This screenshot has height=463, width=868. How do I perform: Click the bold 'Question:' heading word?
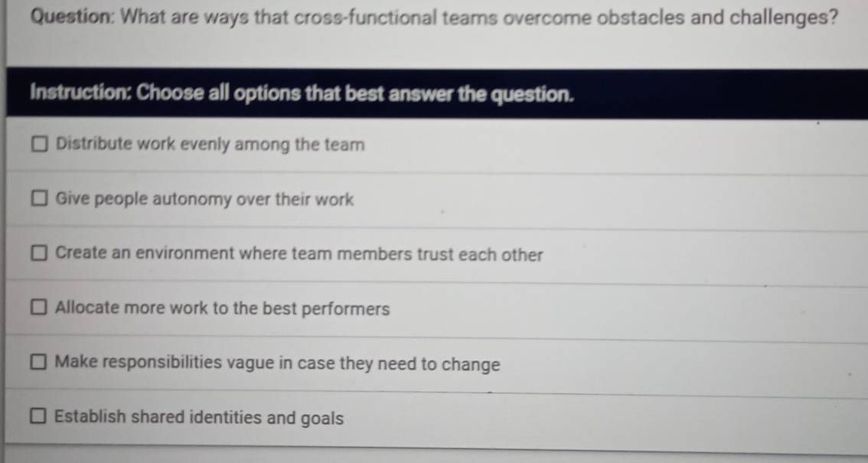point(73,17)
